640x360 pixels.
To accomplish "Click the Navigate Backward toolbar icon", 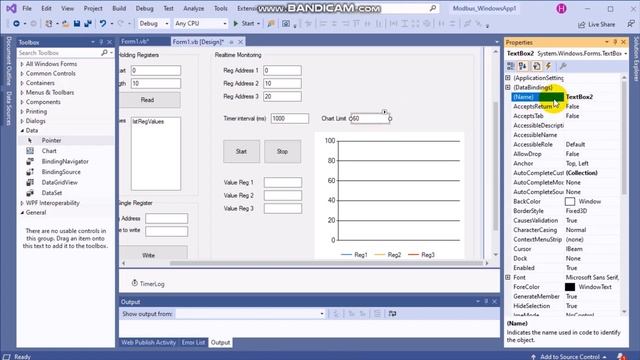I will (16, 24).
